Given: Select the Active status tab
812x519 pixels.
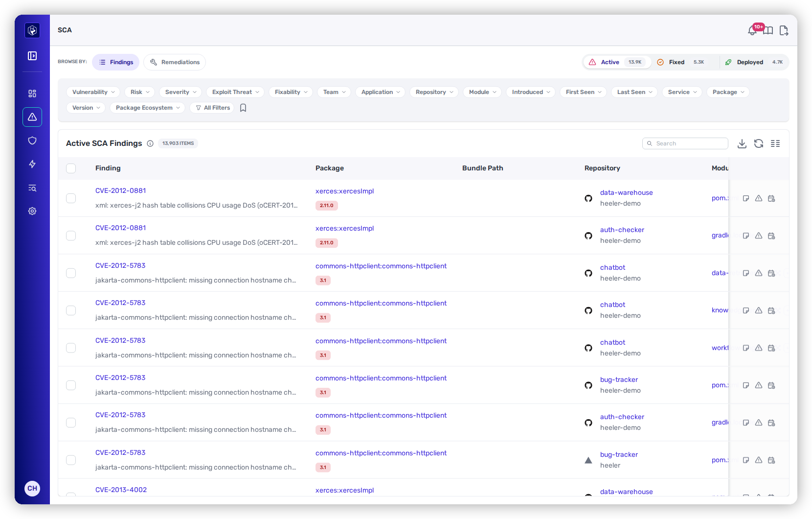Looking at the screenshot, I should 617,62.
